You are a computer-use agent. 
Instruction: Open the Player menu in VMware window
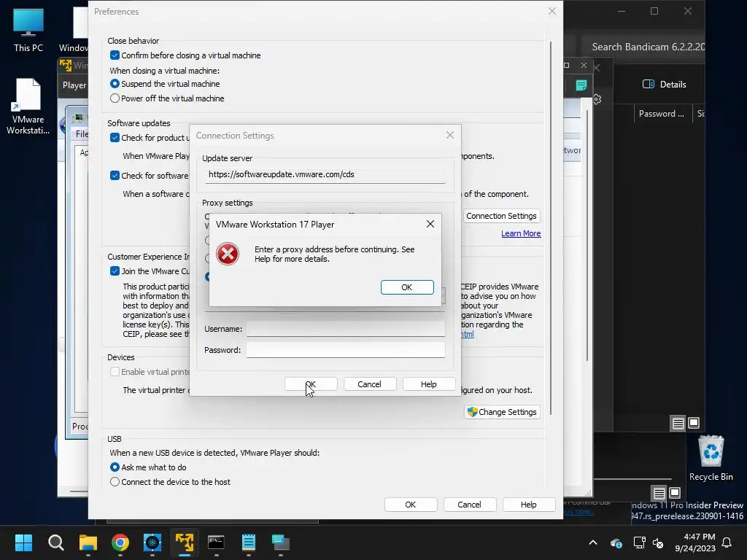74,85
